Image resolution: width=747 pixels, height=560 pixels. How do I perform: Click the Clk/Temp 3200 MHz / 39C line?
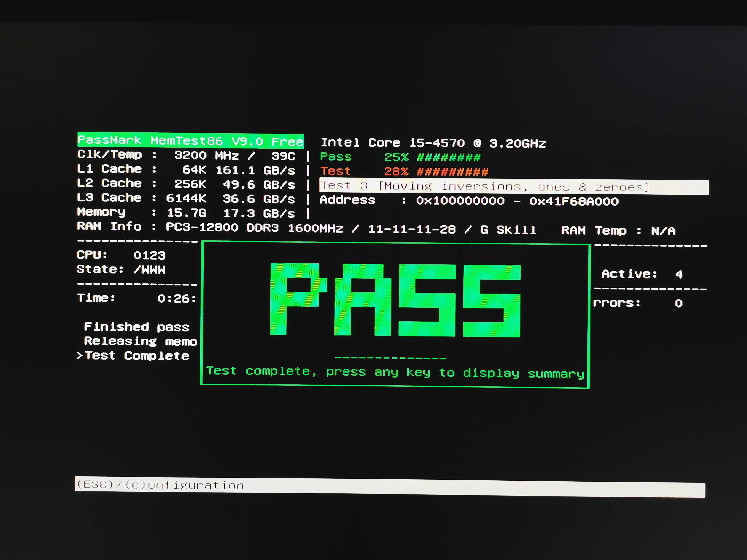click(186, 155)
